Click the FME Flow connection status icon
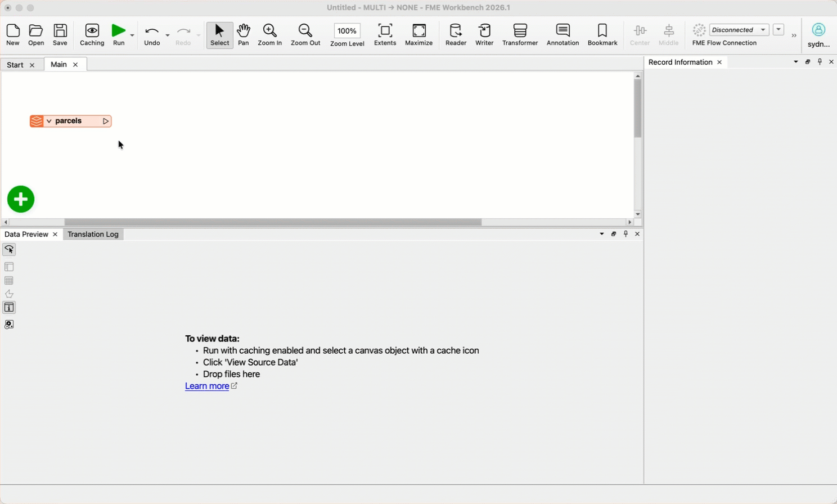 tap(699, 30)
